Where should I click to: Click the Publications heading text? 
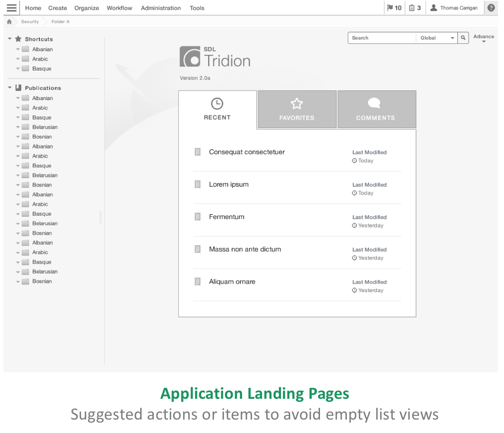[43, 88]
